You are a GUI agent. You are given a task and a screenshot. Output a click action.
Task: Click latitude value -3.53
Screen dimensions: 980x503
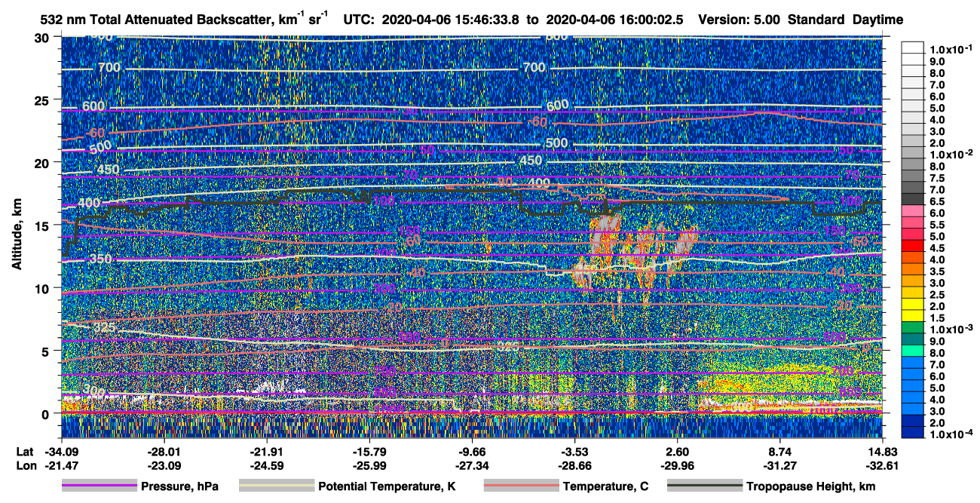coord(574,450)
